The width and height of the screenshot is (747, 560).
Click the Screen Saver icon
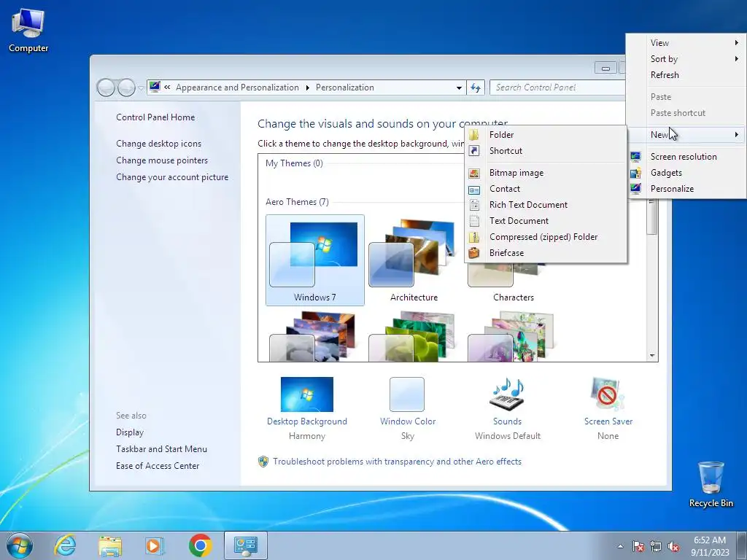click(x=608, y=394)
